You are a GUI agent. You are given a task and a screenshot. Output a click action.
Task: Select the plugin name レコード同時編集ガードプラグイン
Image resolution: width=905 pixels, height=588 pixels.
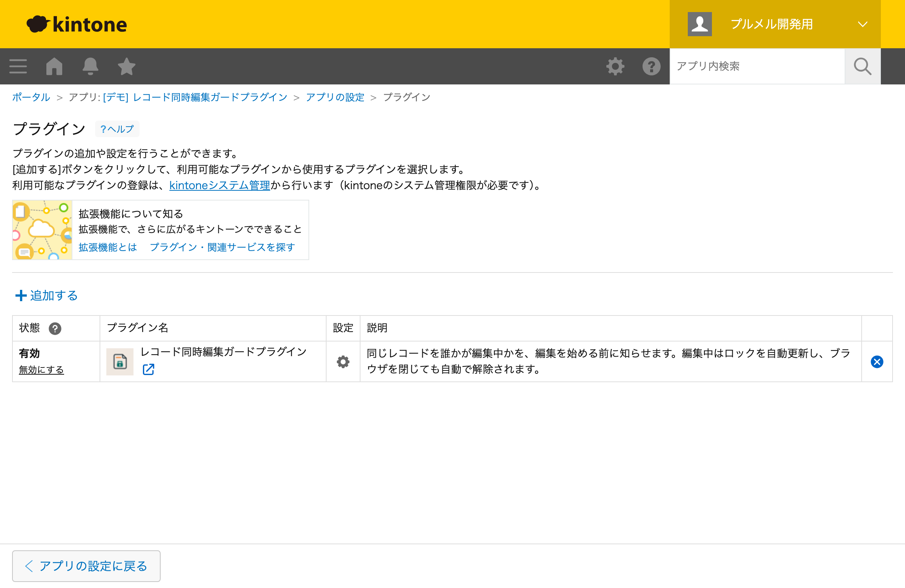[x=224, y=352]
